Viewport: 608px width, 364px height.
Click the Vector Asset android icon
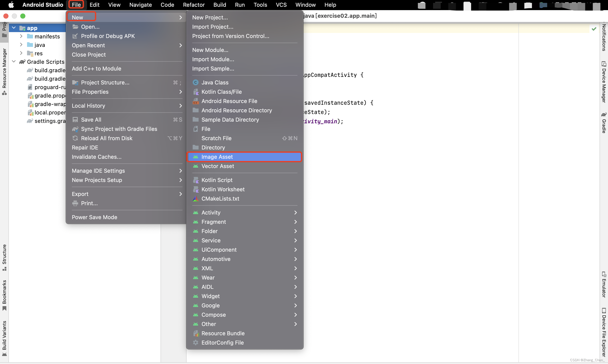[x=196, y=166]
